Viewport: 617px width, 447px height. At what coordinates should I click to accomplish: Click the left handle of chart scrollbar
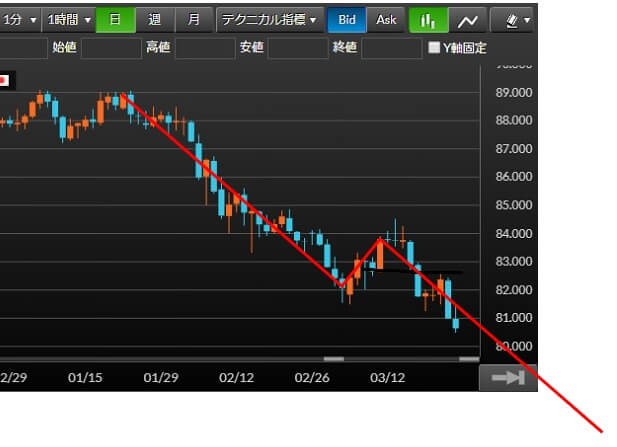tap(334, 359)
